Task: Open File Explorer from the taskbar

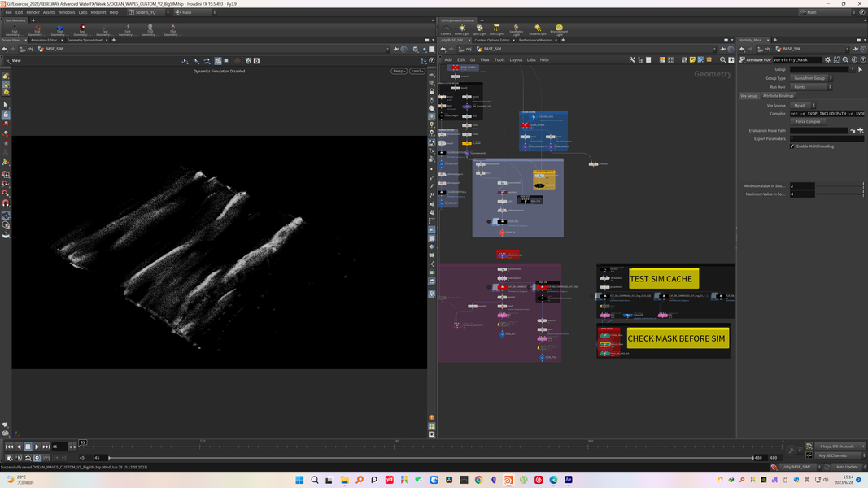Action: (344, 480)
